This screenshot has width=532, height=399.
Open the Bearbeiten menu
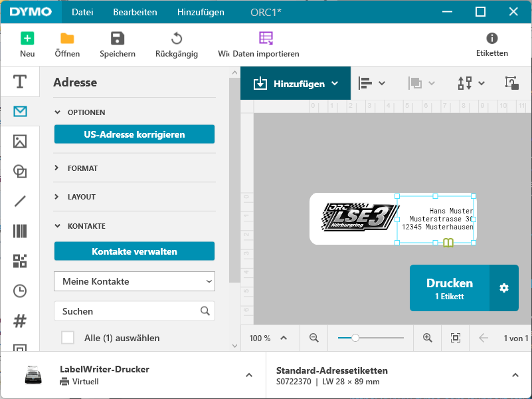click(135, 12)
